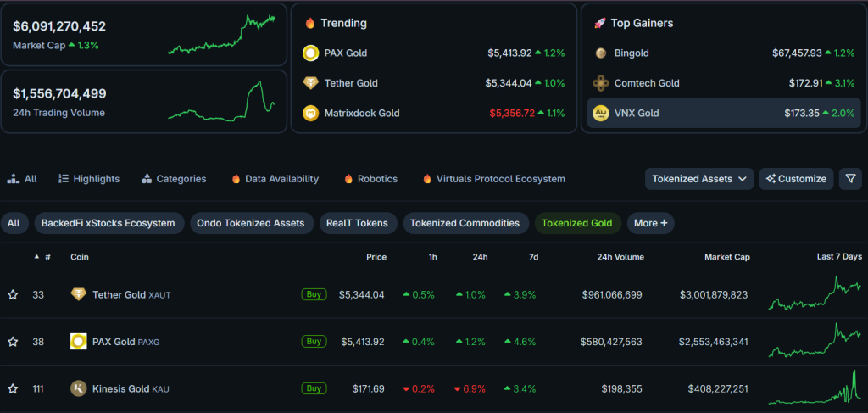Click the Comtech Gold icon in Top Gainers

tap(600, 83)
